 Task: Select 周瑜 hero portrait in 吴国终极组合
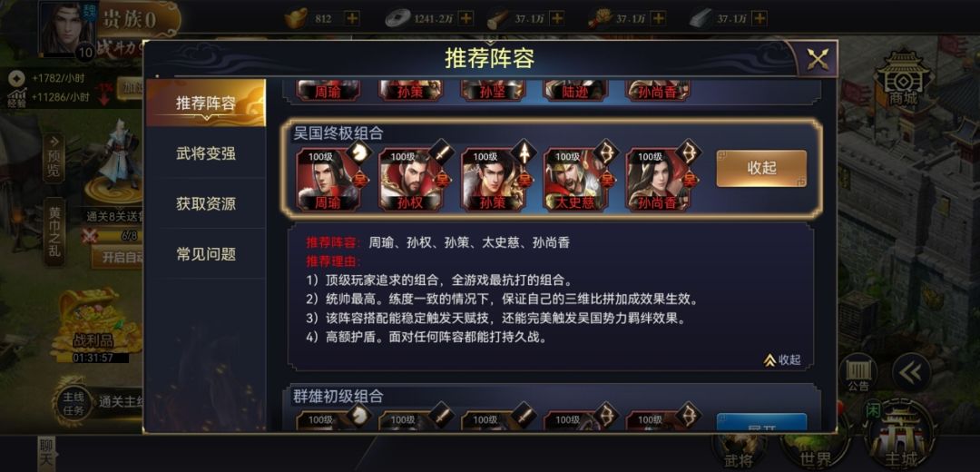point(328,180)
